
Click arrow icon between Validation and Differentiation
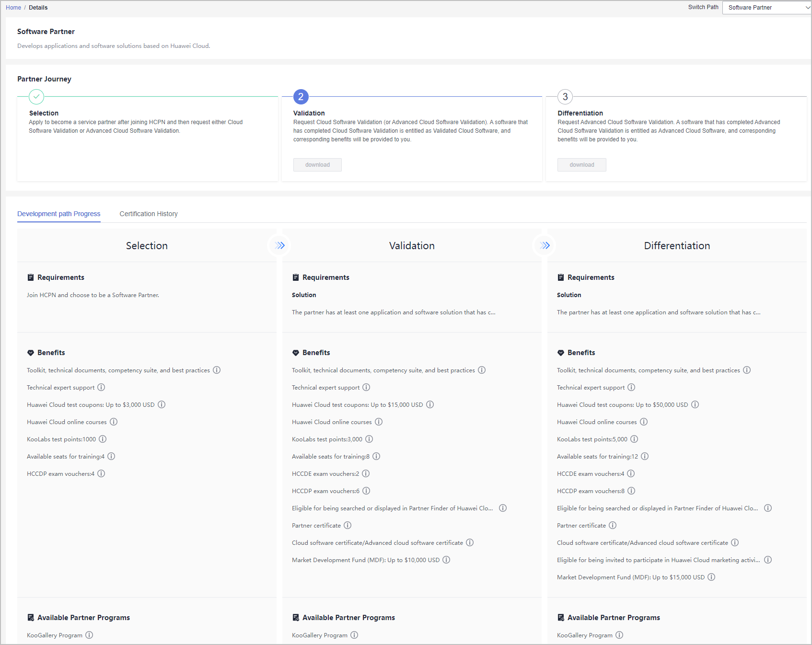[545, 245]
